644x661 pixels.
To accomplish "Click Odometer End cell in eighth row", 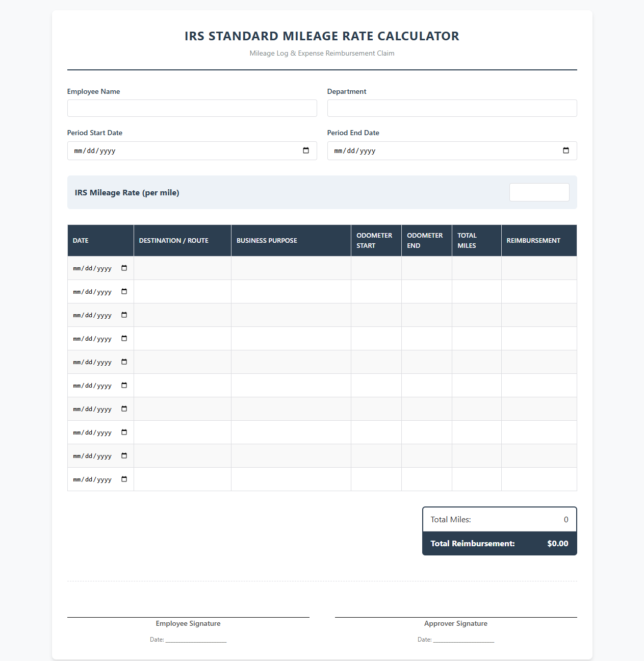I will pos(427,433).
